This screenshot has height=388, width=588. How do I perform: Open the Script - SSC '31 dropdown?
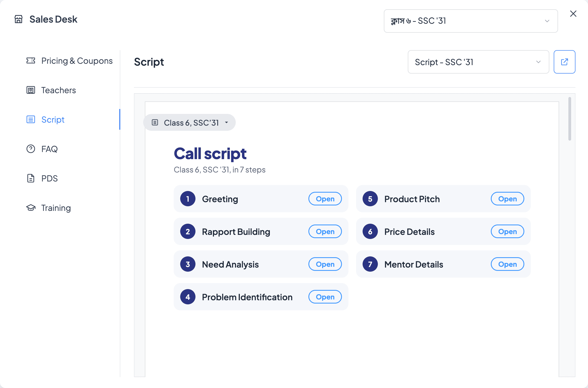(x=479, y=62)
